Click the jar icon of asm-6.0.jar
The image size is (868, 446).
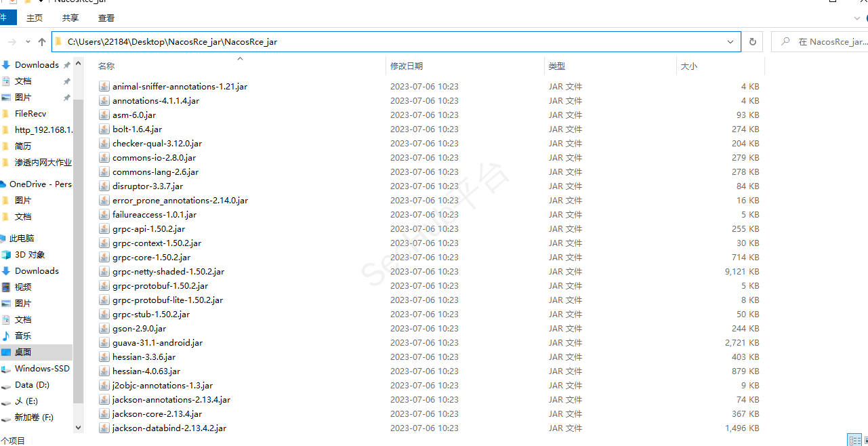click(x=104, y=115)
